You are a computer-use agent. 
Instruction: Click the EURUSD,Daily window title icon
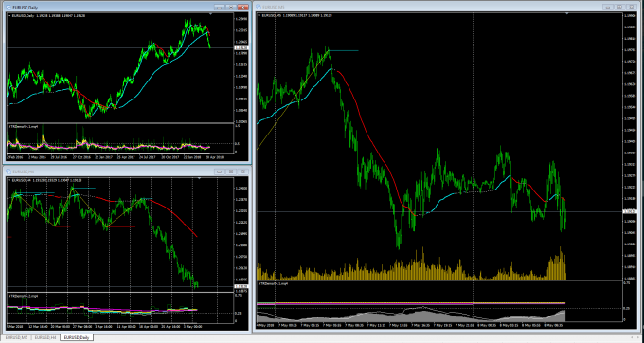point(9,8)
